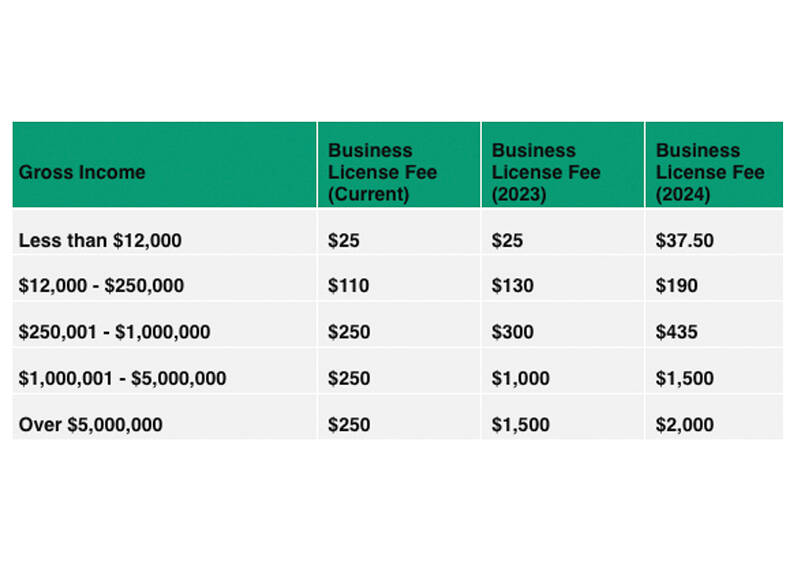Click the $110 current fee cell
Image resolution: width=801 pixels, height=569 pixels.
[348, 285]
